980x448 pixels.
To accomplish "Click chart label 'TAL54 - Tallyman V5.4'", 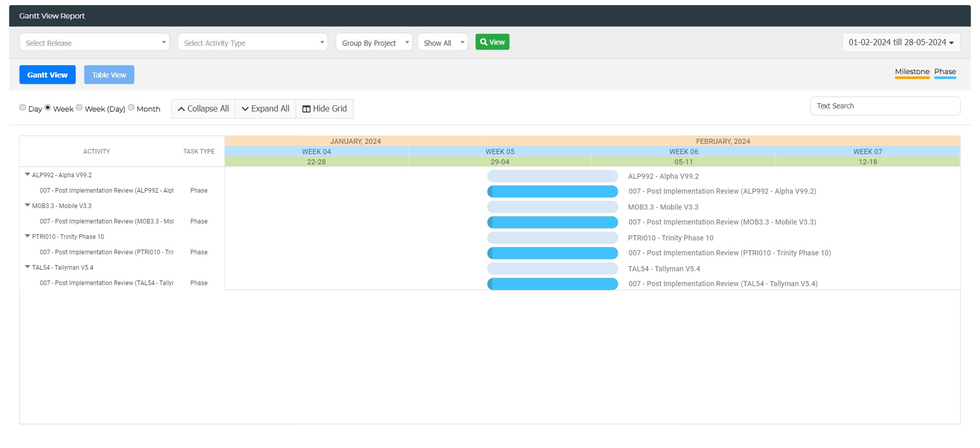I will click(664, 269).
